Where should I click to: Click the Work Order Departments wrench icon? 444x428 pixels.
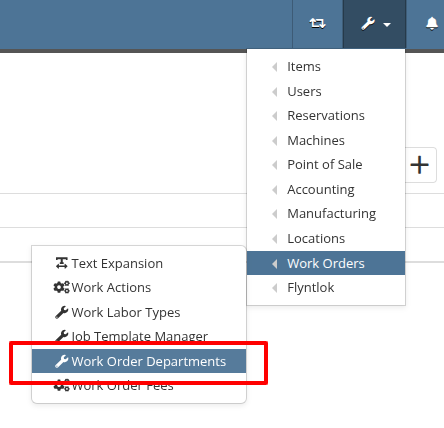coord(62,361)
